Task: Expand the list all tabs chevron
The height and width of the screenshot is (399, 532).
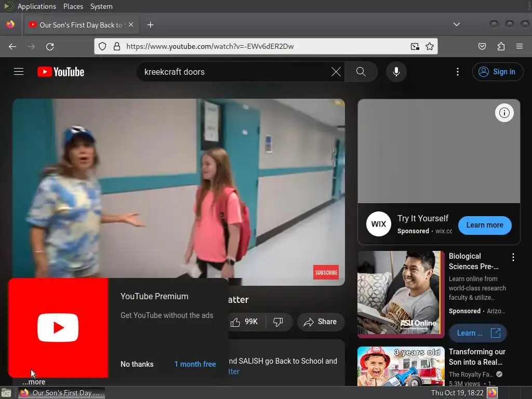Action: (x=457, y=24)
